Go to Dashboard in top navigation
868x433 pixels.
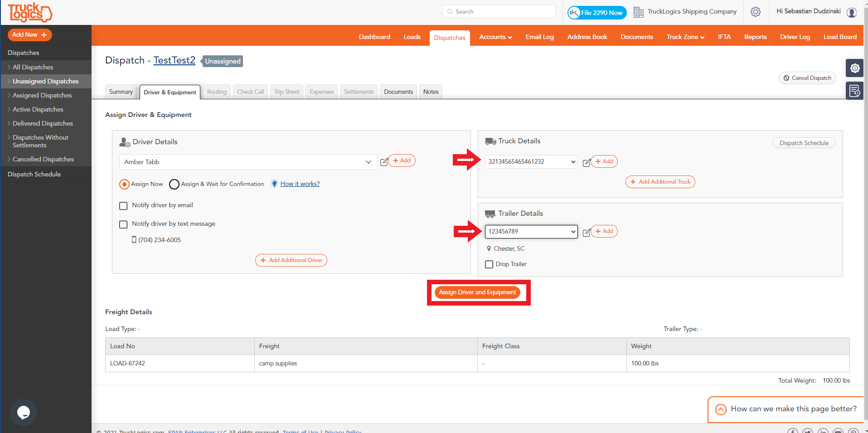pyautogui.click(x=374, y=37)
